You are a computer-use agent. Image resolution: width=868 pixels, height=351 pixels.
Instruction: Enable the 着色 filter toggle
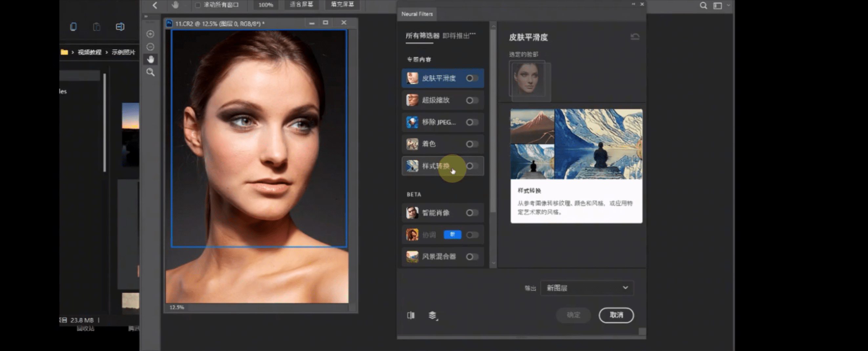pyautogui.click(x=472, y=144)
